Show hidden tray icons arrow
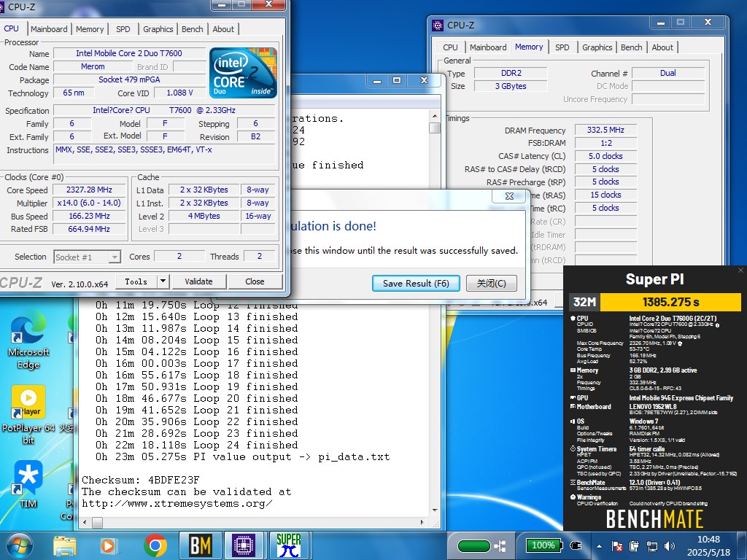The height and width of the screenshot is (560, 747). click(600, 546)
